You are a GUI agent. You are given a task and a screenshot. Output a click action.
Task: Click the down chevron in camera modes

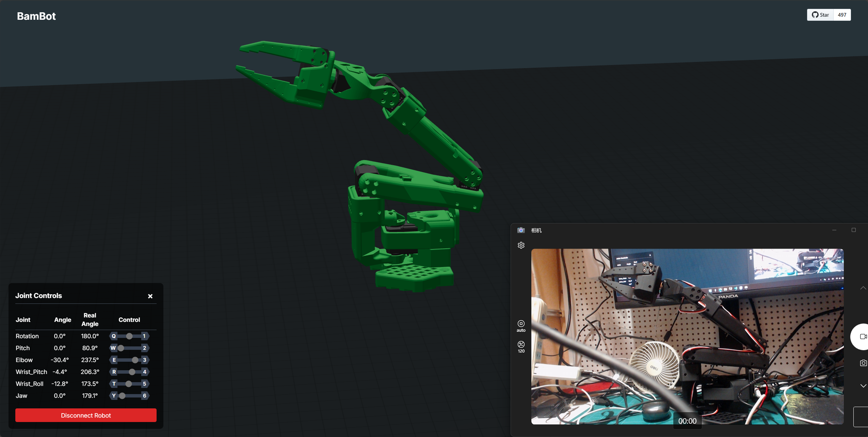coord(863,386)
